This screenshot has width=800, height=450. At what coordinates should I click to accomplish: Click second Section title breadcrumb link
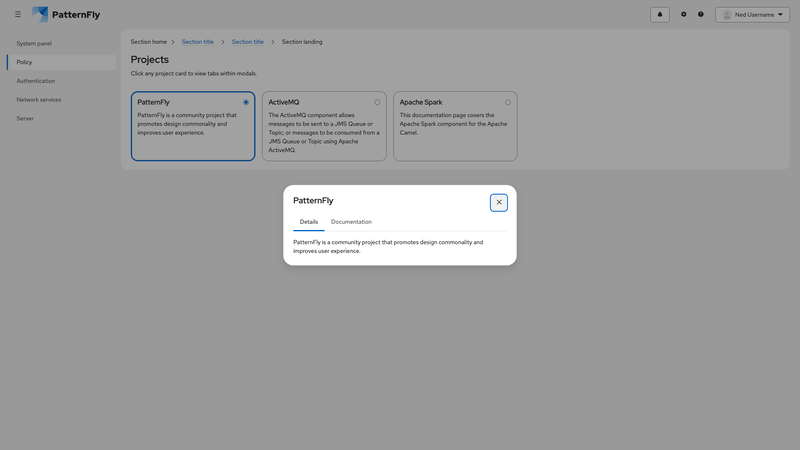[x=247, y=42]
